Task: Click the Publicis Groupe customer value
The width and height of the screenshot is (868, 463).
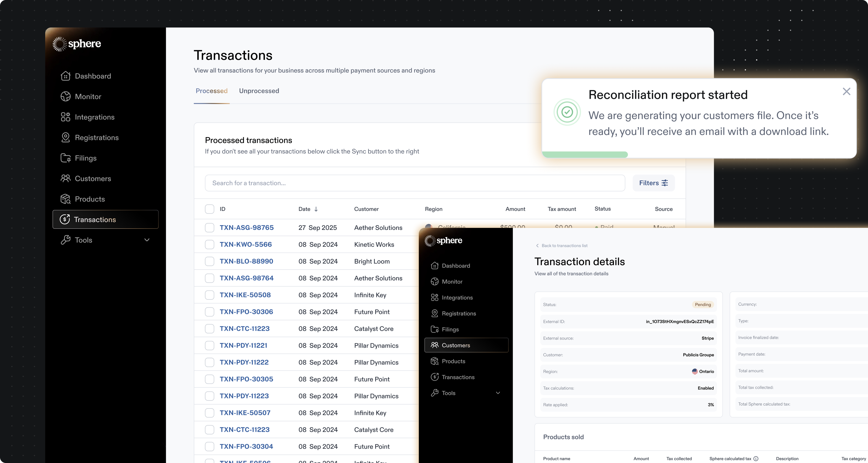Action: point(698,355)
